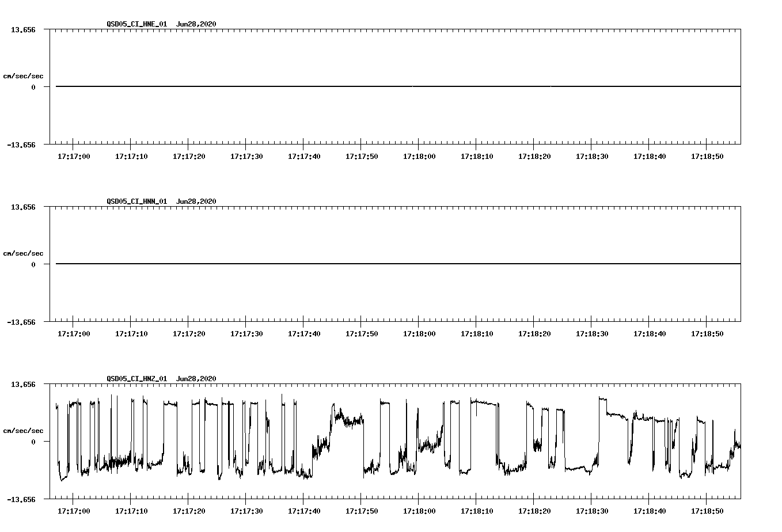Click 17:18:40 time label under HNN plot
Image resolution: width=782 pixels, height=532 pixels.
click(x=650, y=334)
